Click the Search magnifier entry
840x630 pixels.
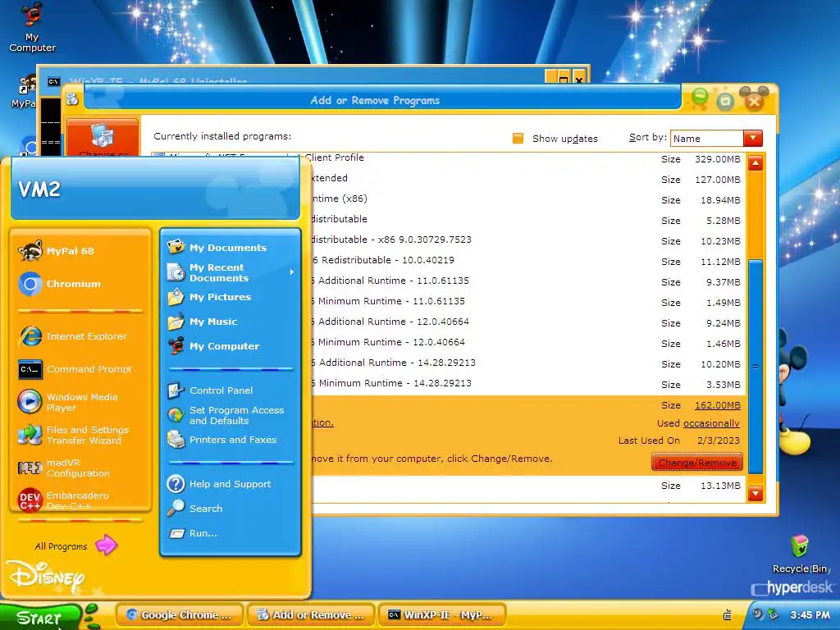pyautogui.click(x=231, y=509)
